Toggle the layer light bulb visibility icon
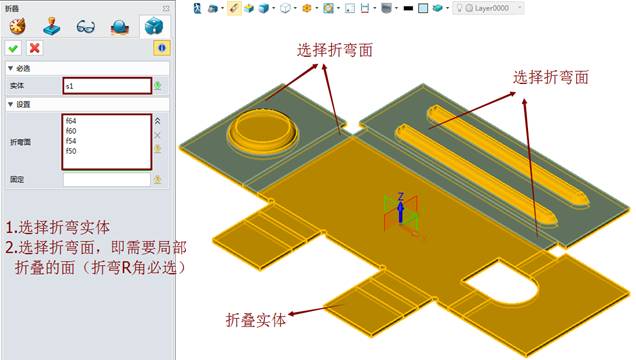Viewport: 636px width, 360px height. click(x=460, y=8)
